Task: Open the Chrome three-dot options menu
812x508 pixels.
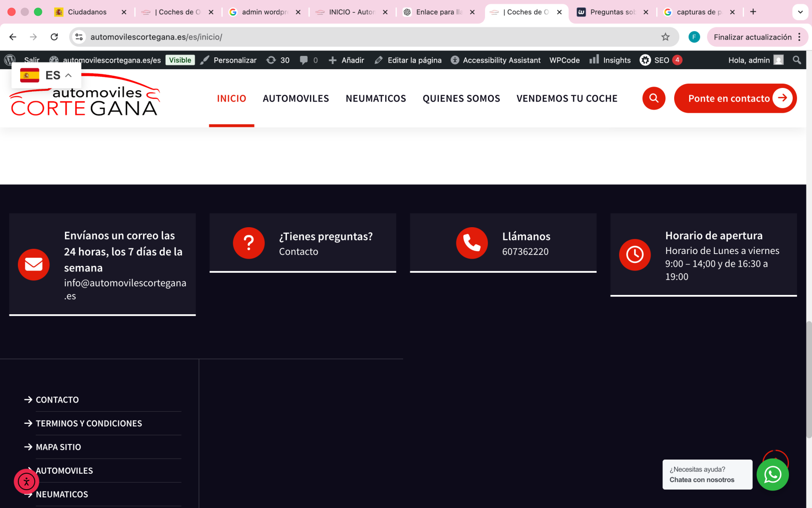Action: pyautogui.click(x=799, y=37)
